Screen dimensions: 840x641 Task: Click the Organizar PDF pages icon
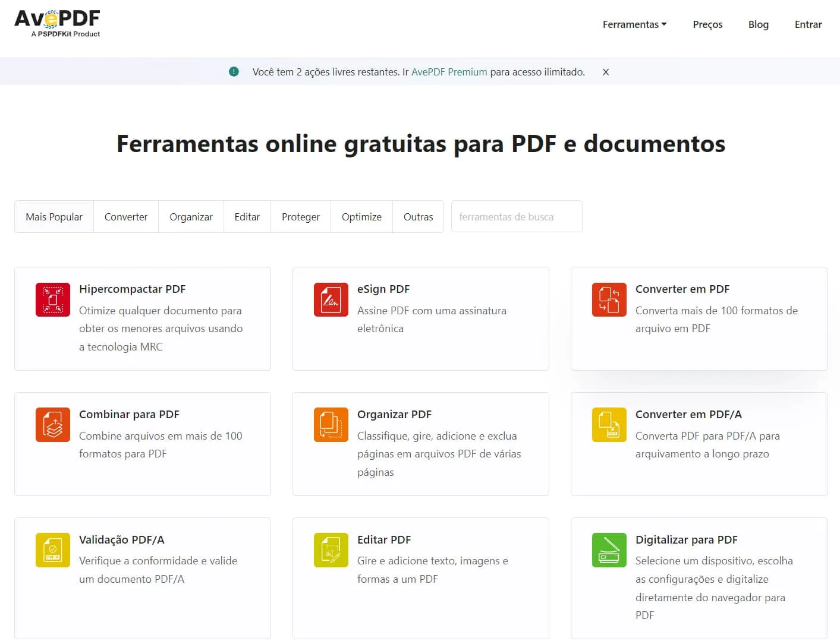point(331,425)
